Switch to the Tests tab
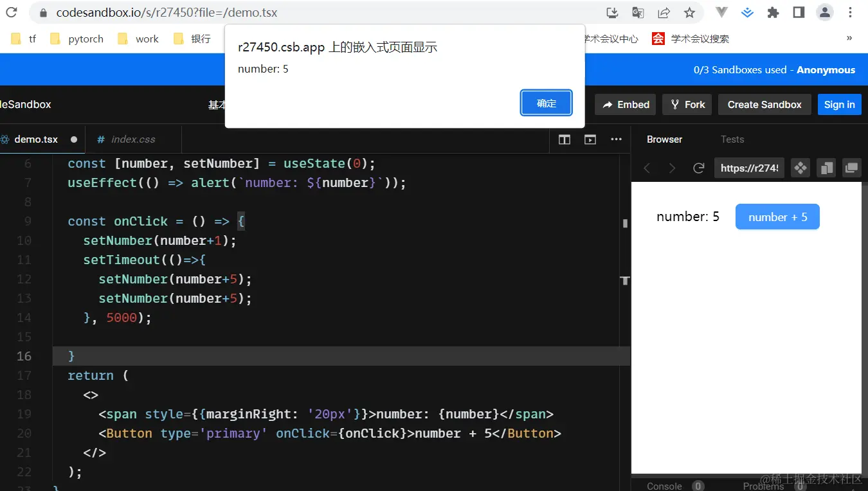Screen dimensions: 868x491 (x=732, y=139)
